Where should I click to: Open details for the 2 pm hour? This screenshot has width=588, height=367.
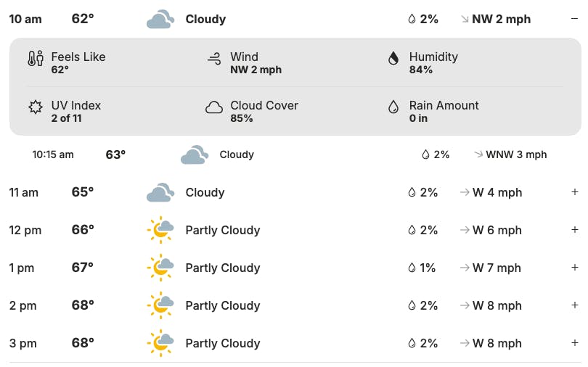click(575, 305)
